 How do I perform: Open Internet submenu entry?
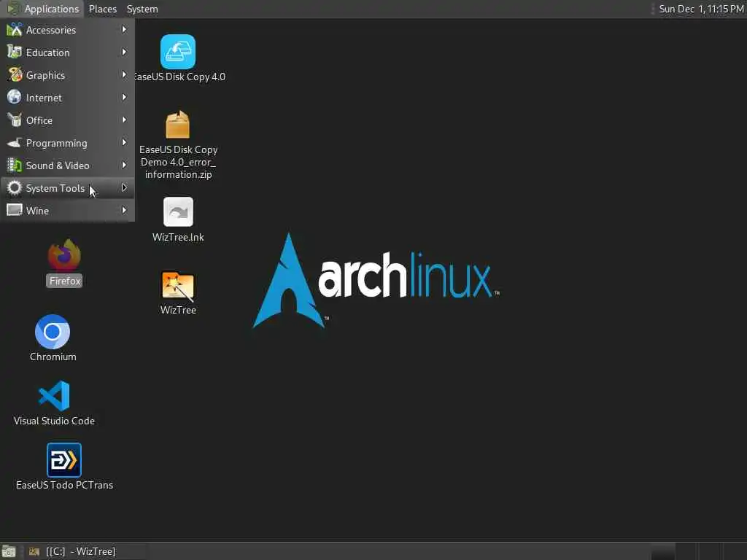[68, 98]
